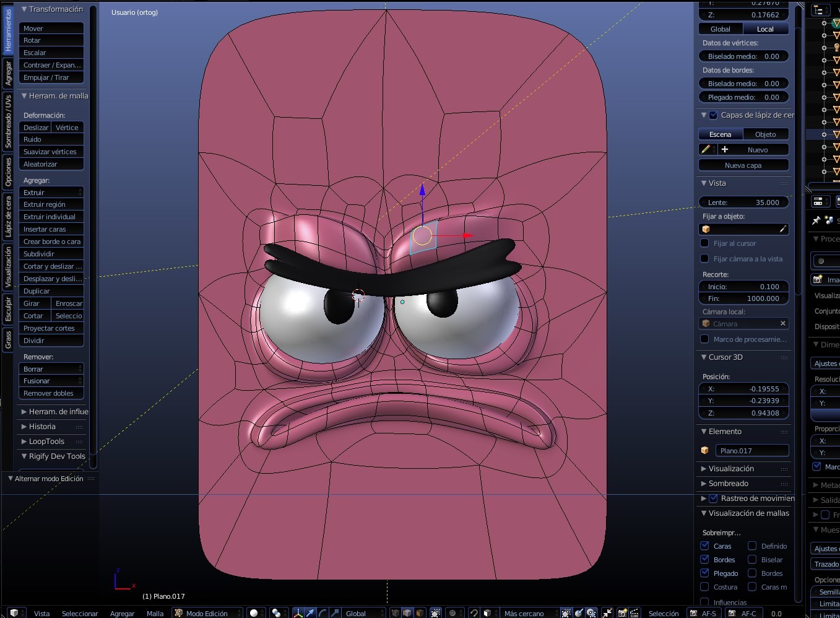The height and width of the screenshot is (618, 840).
Task: Enable the Fijar al cursor checkbox
Action: tap(704, 243)
